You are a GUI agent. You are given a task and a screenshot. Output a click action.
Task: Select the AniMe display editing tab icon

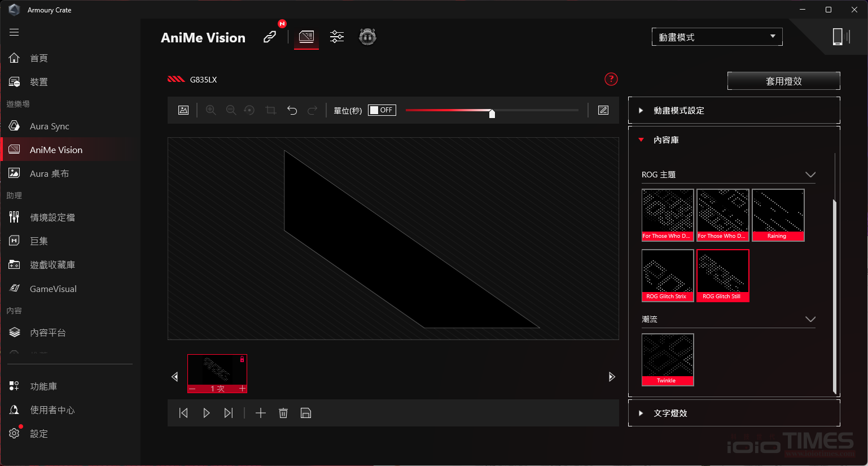(306, 37)
